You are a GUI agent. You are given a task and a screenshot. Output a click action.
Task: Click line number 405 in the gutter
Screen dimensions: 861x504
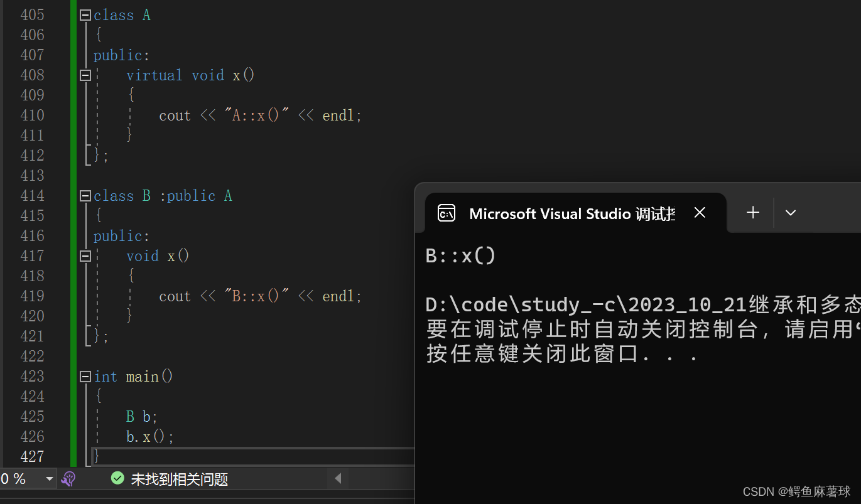click(x=33, y=15)
